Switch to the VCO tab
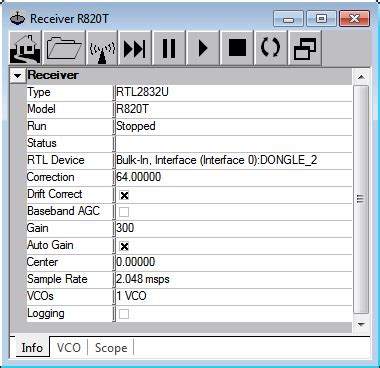This screenshot has height=368, width=380. (x=69, y=348)
